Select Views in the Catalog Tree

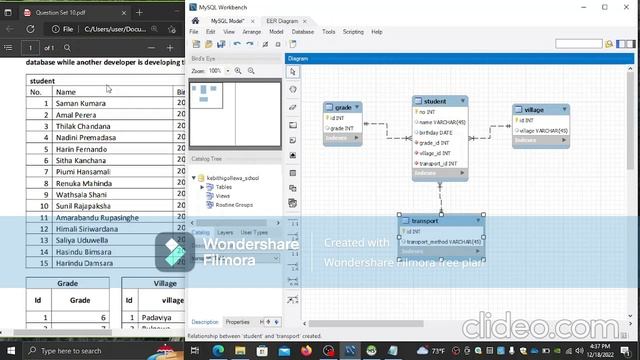click(222, 196)
